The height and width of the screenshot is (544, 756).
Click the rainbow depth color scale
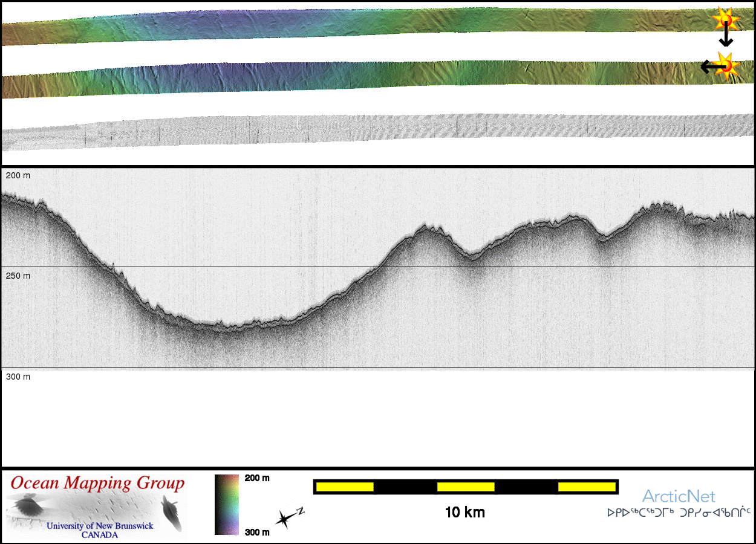(226, 504)
